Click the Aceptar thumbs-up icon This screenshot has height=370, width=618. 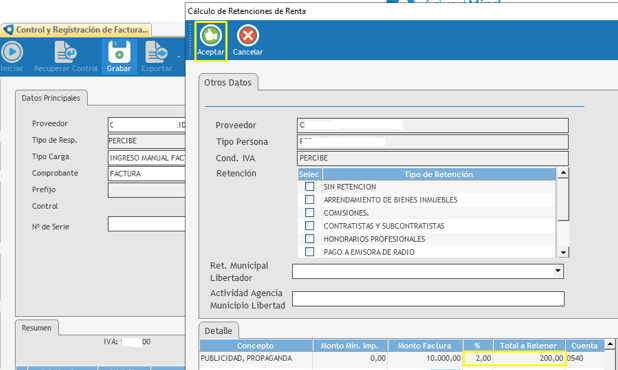[x=210, y=36]
